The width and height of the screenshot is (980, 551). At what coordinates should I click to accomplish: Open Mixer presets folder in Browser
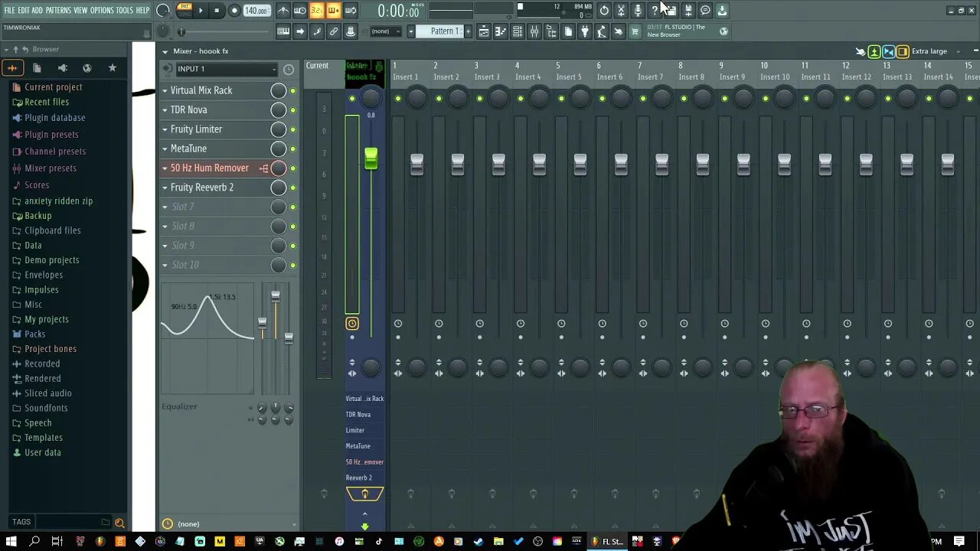51,168
